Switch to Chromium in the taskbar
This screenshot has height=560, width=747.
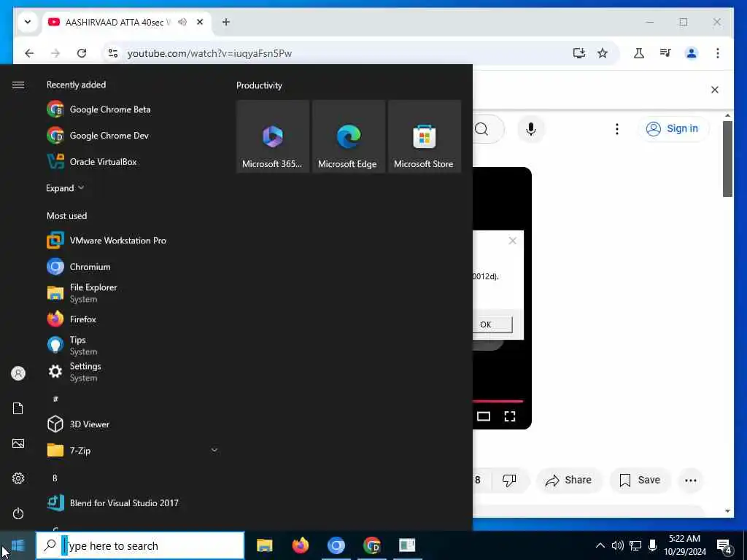point(336,545)
